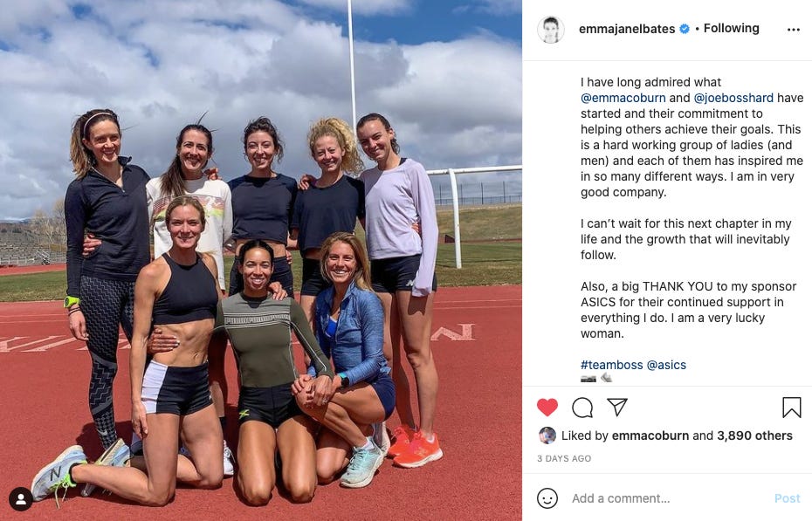The height and width of the screenshot is (521, 812).
Task: Open emoji picker smiley icon
Action: point(547,498)
